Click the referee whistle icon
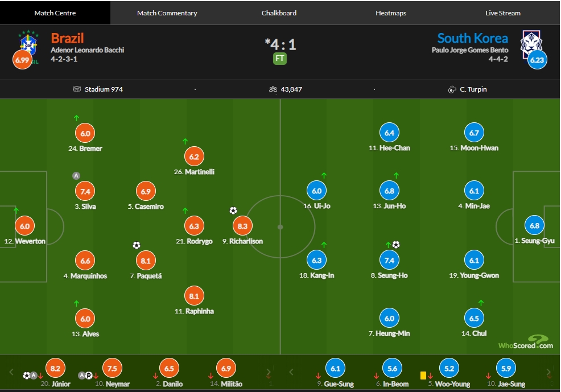The image size is (561, 392). point(452,89)
